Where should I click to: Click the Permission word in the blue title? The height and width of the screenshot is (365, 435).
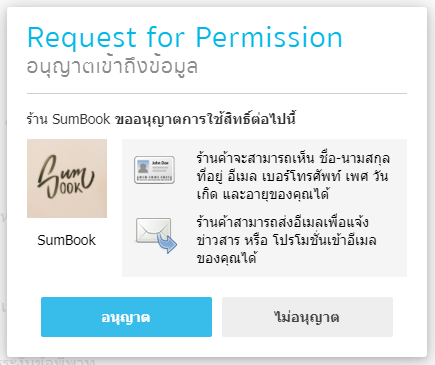tap(269, 37)
